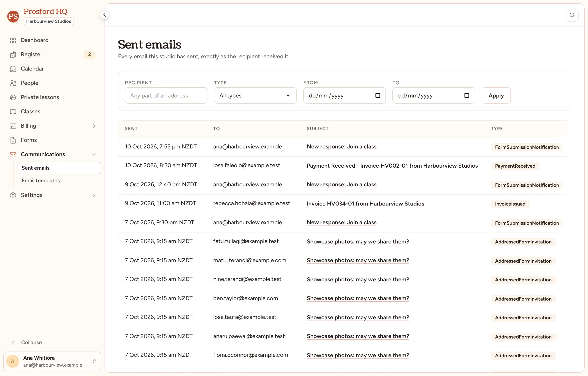Open the People section
Screen dimensions: 588x376
coord(52,83)
